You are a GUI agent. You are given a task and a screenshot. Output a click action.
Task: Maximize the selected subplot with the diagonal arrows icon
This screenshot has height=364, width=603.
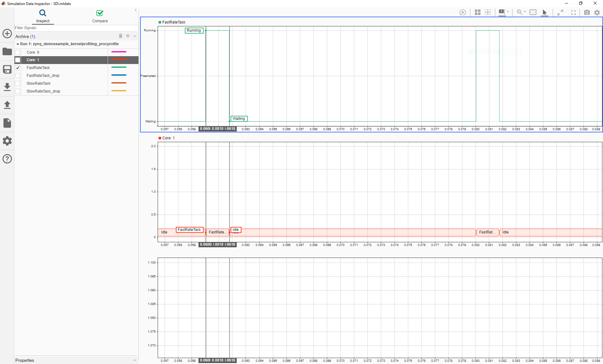coord(560,13)
